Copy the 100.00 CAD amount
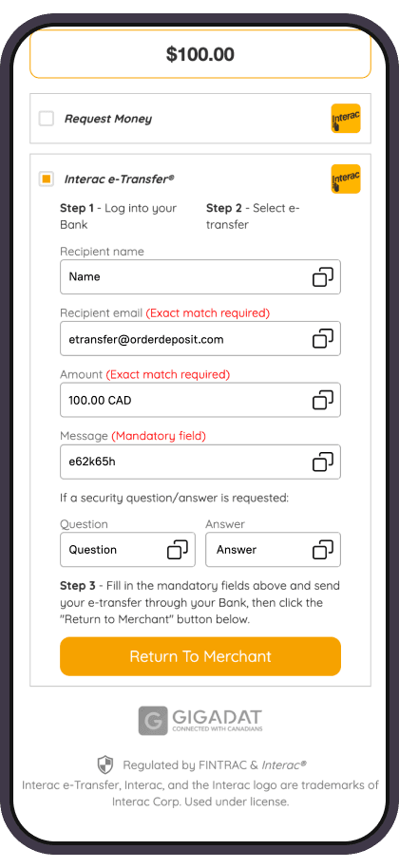 [323, 400]
